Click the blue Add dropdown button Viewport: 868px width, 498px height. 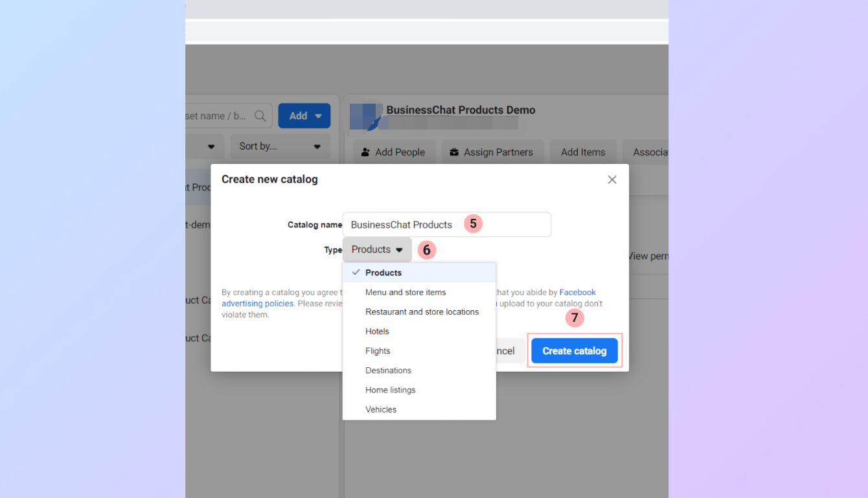point(304,115)
